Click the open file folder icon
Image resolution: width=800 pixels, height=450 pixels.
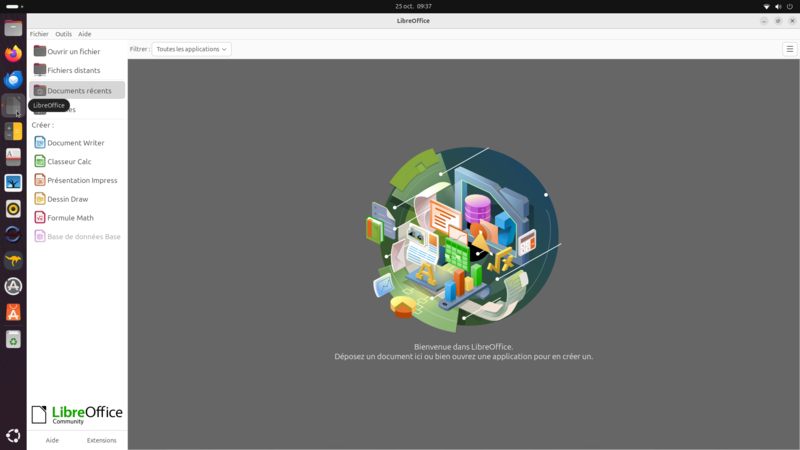39,51
